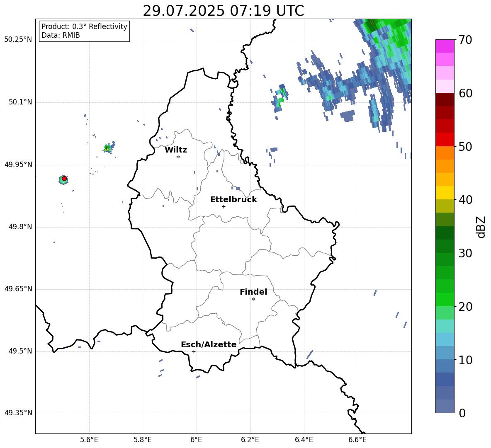
Task: Click the Wiltz label
Action: (x=176, y=150)
